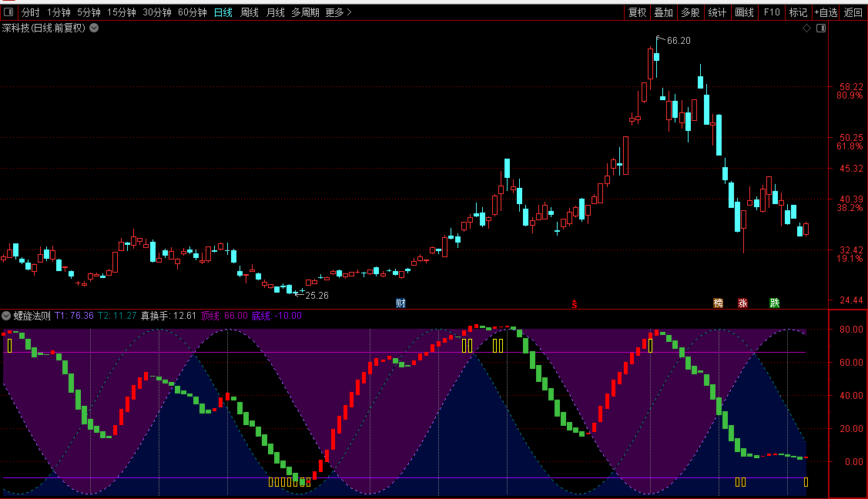Viewport: 868px width, 499px height.
Task: Click the 58.22 price axis label
Action: pos(851,87)
